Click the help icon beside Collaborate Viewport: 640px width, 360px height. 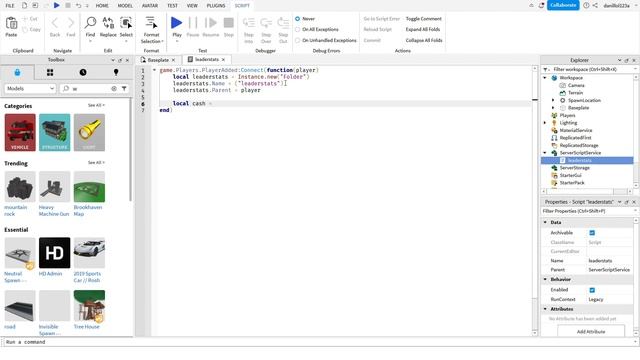(587, 5)
